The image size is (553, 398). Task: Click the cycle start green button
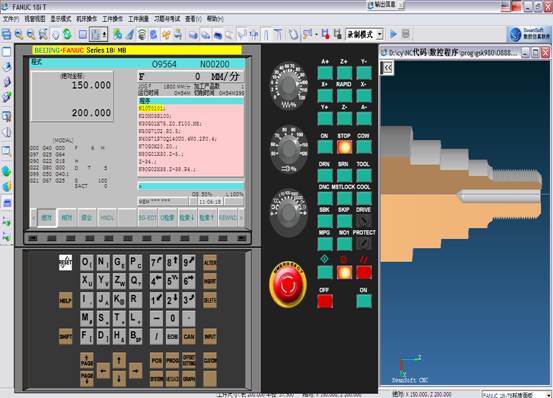(x=325, y=273)
